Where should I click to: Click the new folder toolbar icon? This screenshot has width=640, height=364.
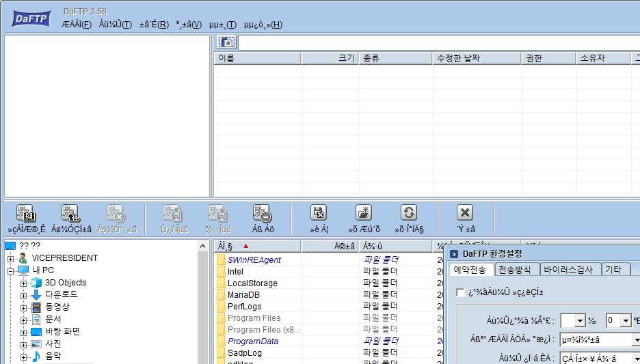[364, 213]
